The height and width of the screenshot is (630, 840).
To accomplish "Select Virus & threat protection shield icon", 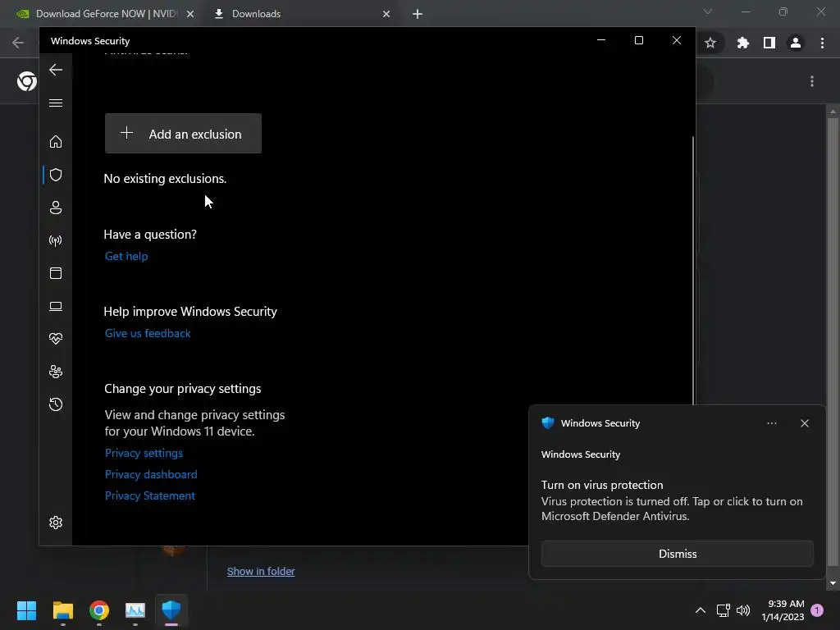I will tap(56, 175).
